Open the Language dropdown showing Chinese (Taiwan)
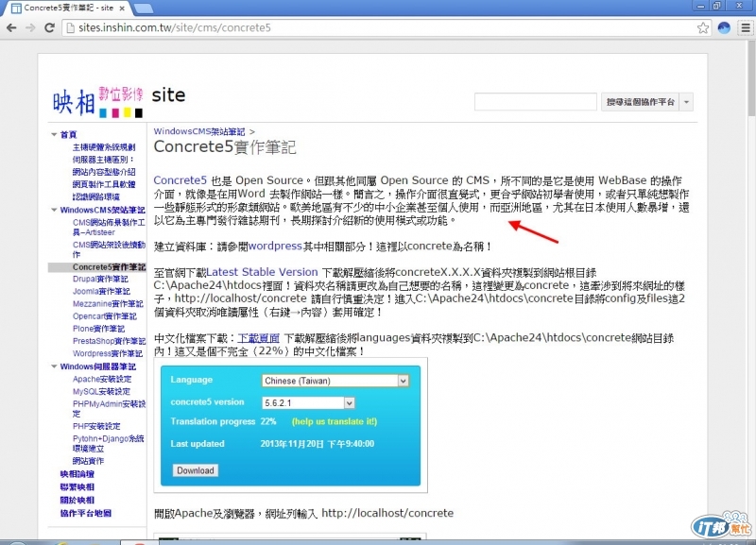Image resolution: width=756 pixels, height=545 pixels. pos(335,381)
